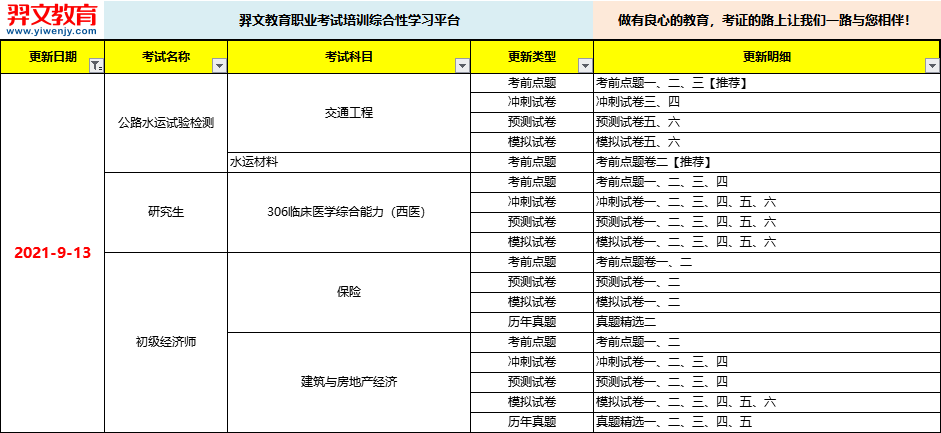The image size is (941, 433).
Task: Select the 模拟试卷五、六 cell
Action: (766, 142)
